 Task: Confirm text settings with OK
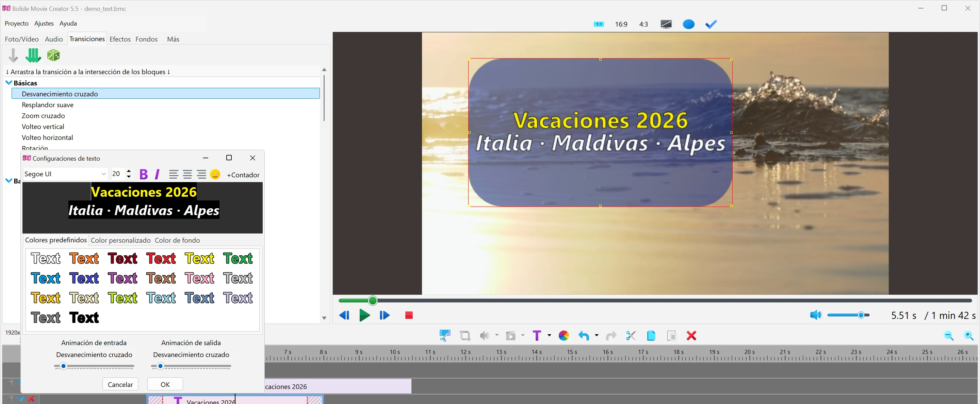coord(165,384)
